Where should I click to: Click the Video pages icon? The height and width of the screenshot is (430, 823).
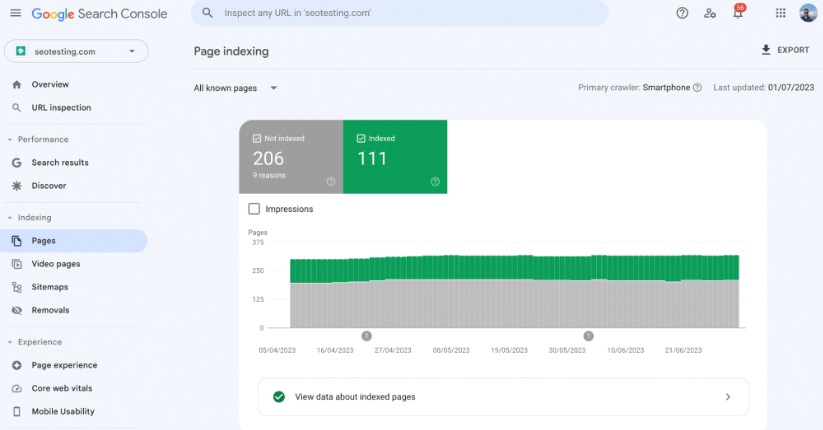(17, 264)
